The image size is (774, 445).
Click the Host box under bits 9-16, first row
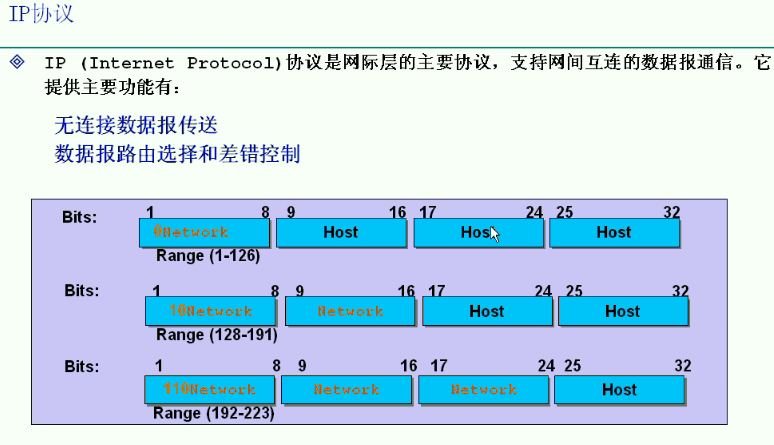[x=341, y=233]
